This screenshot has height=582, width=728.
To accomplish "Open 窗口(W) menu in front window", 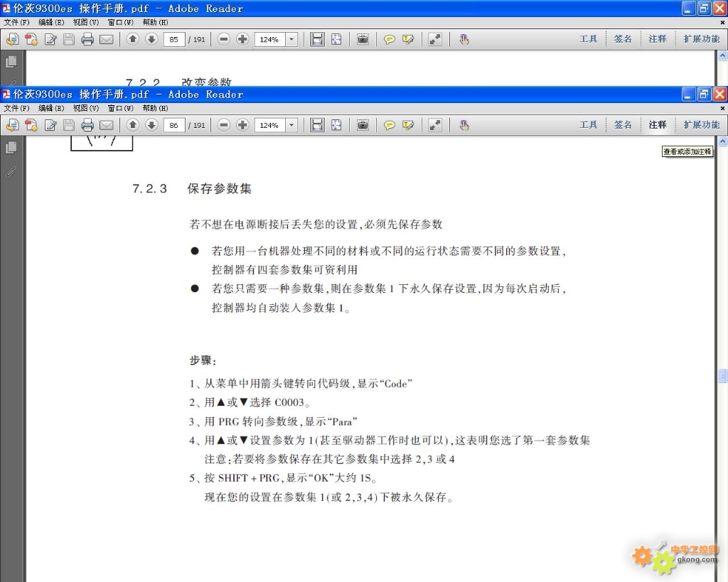I will point(121,108).
